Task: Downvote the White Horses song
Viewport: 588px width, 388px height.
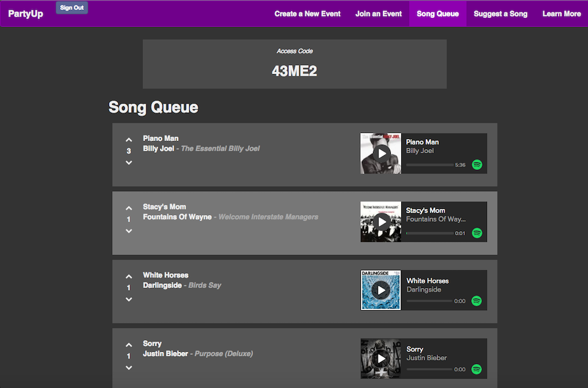Action: coord(129,299)
